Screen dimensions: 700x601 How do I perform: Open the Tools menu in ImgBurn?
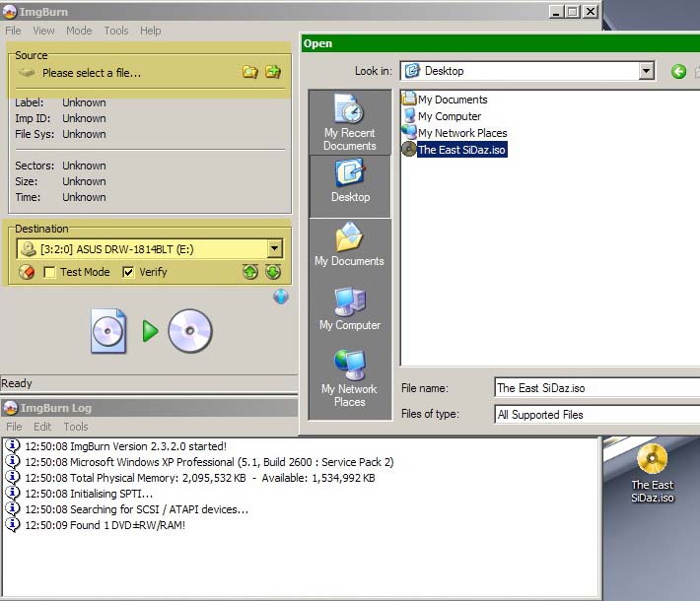coord(116,31)
